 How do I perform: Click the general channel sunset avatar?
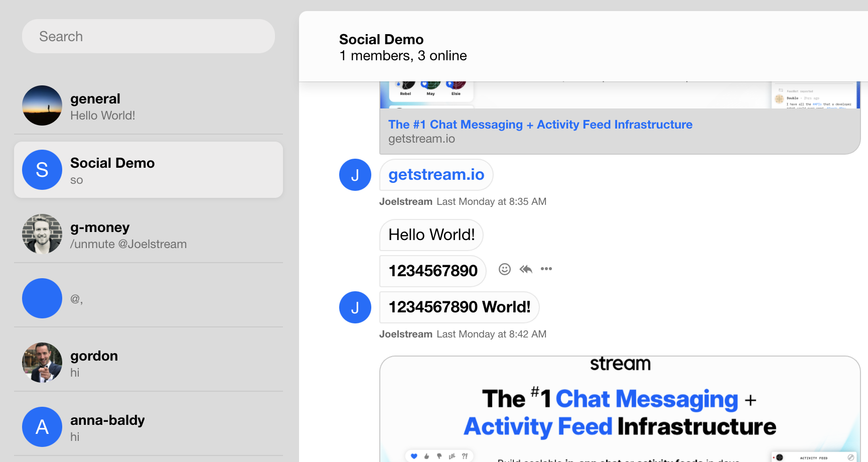pyautogui.click(x=42, y=105)
